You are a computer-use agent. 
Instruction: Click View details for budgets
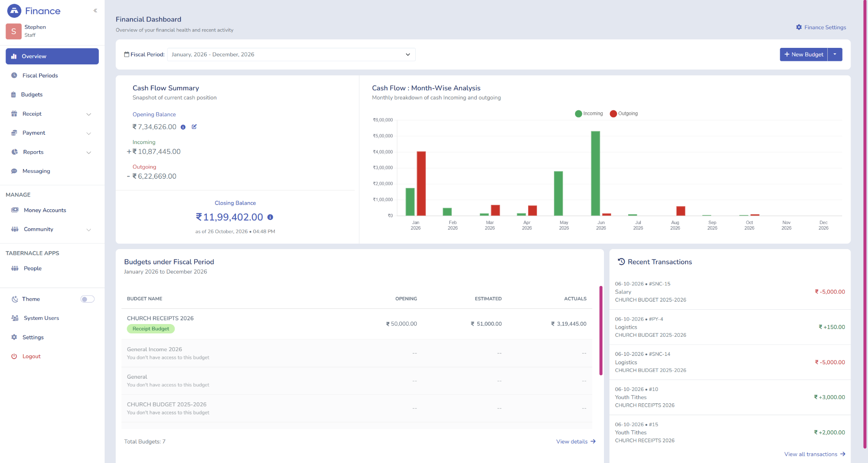click(x=576, y=441)
